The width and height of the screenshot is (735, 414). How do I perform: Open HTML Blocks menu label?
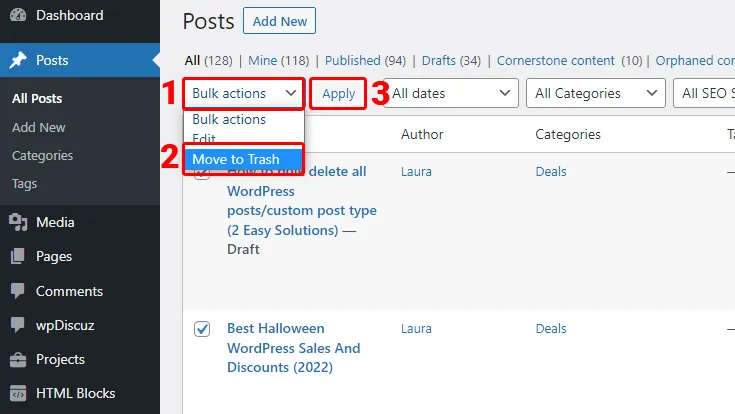(x=75, y=393)
